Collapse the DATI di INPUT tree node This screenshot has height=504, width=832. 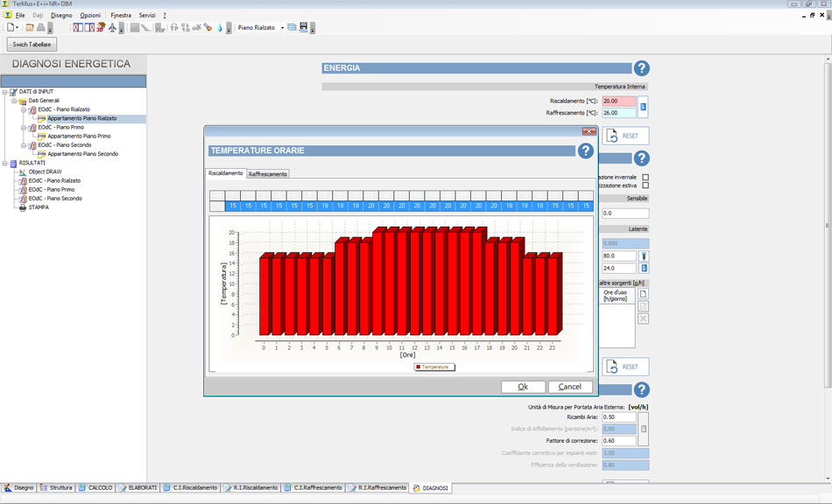coord(4,92)
